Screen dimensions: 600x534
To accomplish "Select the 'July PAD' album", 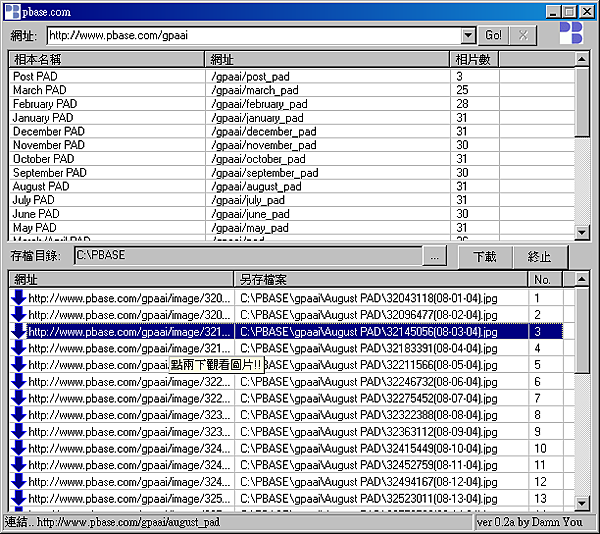I will tap(292, 200).
